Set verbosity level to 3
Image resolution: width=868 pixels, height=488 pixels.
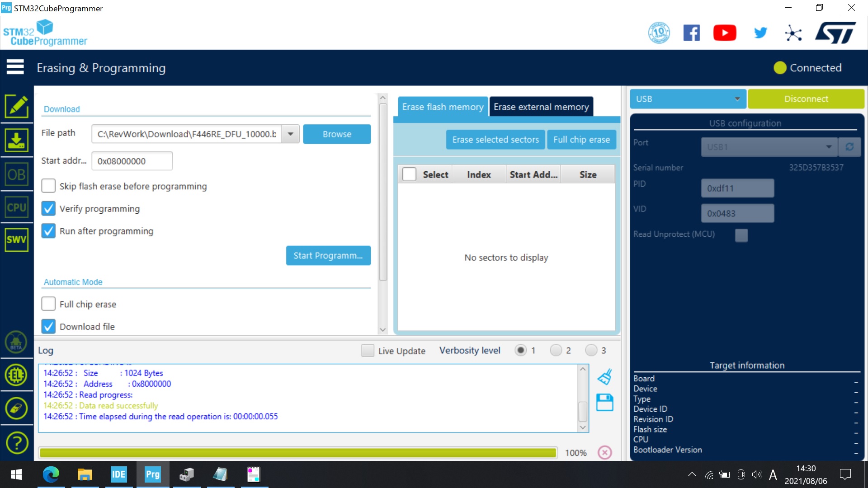coord(591,350)
